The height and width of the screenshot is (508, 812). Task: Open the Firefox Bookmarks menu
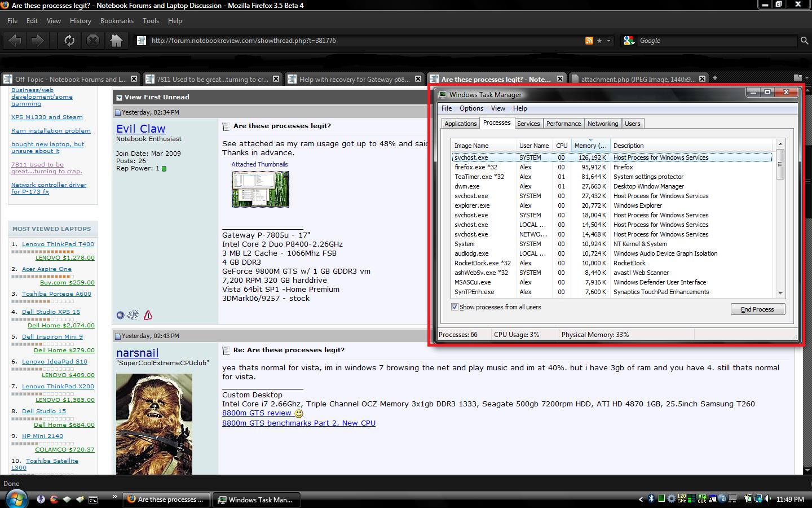tap(117, 21)
